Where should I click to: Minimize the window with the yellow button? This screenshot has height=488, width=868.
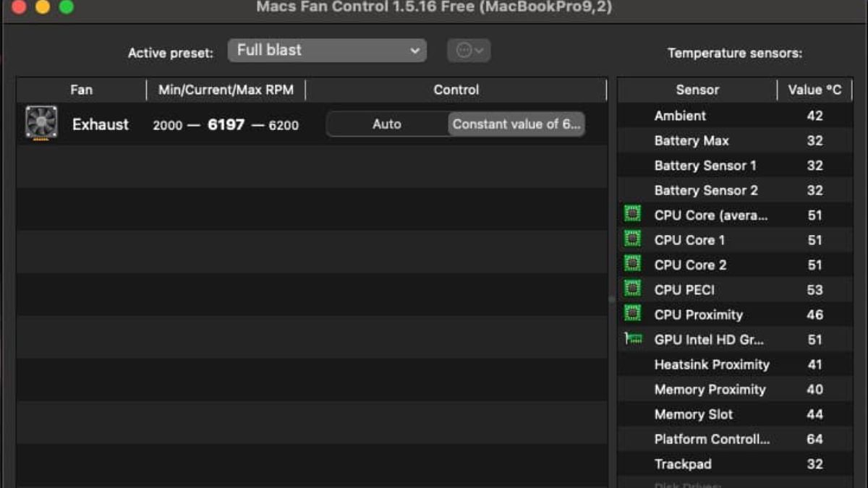coord(43,7)
